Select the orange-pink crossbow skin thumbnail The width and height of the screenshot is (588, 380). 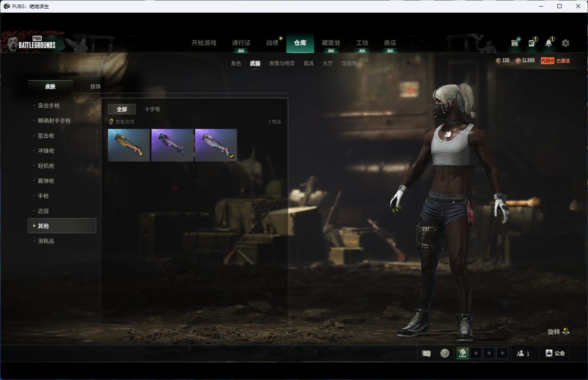pos(128,145)
